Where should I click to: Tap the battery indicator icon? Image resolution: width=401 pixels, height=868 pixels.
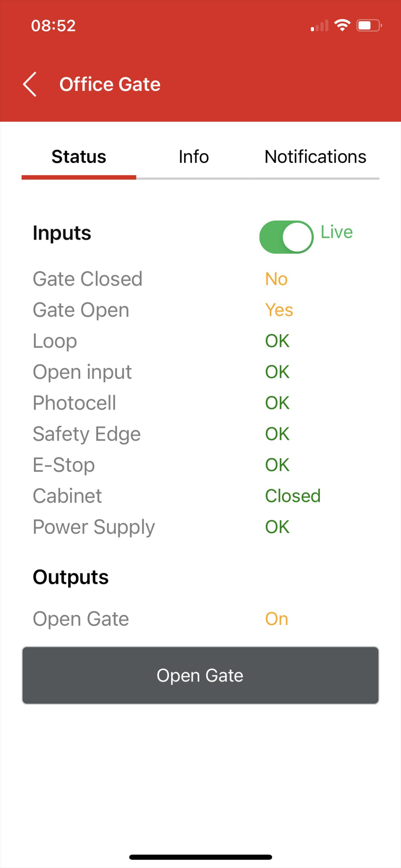click(x=369, y=25)
